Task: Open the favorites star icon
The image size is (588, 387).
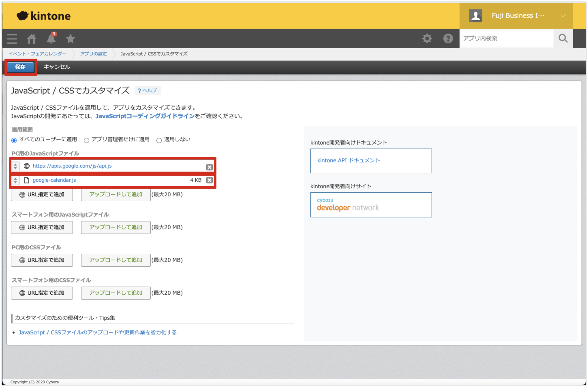Action: coord(71,38)
